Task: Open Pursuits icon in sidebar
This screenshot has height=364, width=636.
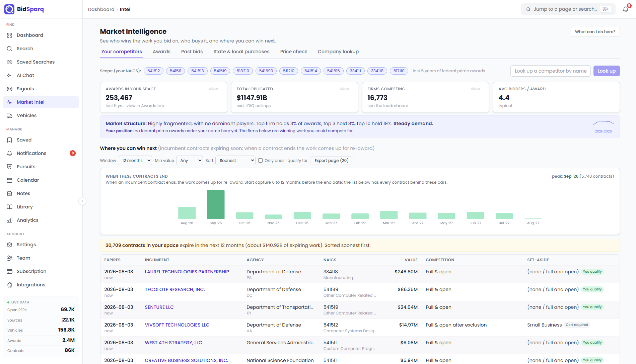Action: [9, 167]
